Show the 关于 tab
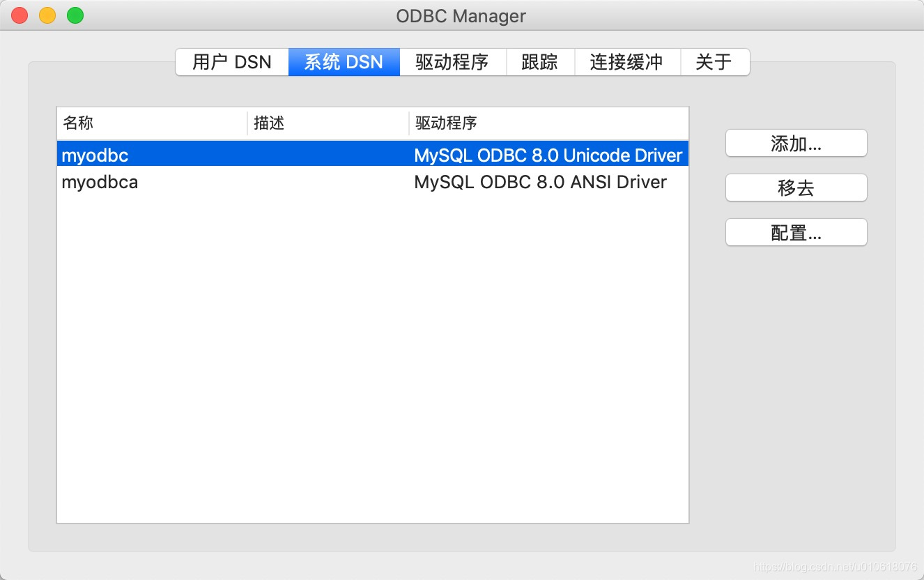 (714, 62)
